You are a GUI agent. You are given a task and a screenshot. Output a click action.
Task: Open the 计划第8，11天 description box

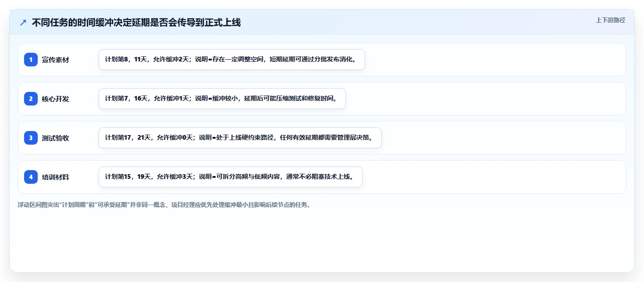pos(232,60)
